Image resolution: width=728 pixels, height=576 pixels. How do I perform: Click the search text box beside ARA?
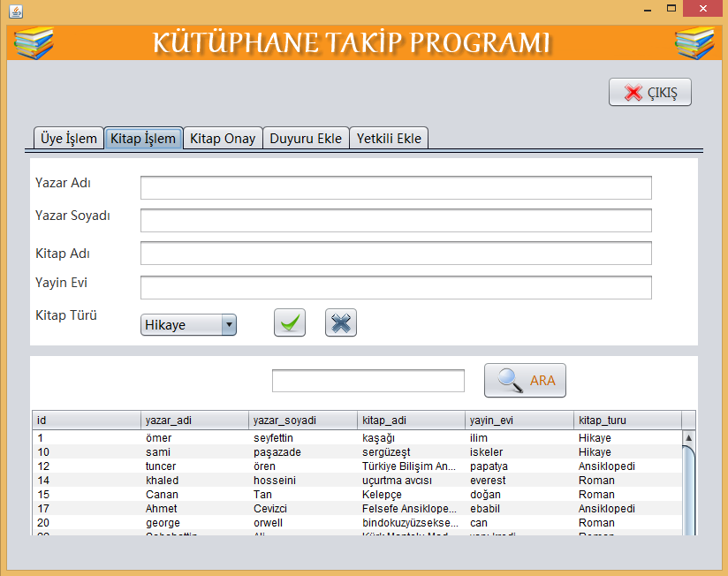[x=368, y=381]
